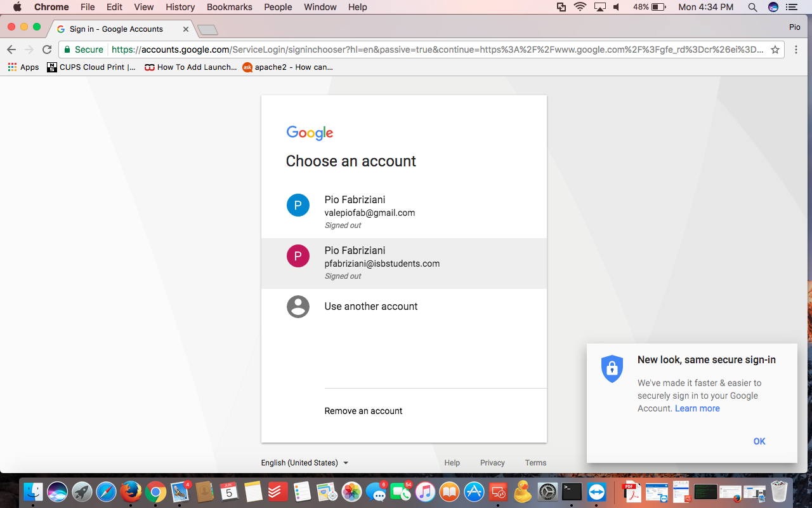812x508 pixels.
Task: Open Safari from the dock
Action: coord(106,492)
